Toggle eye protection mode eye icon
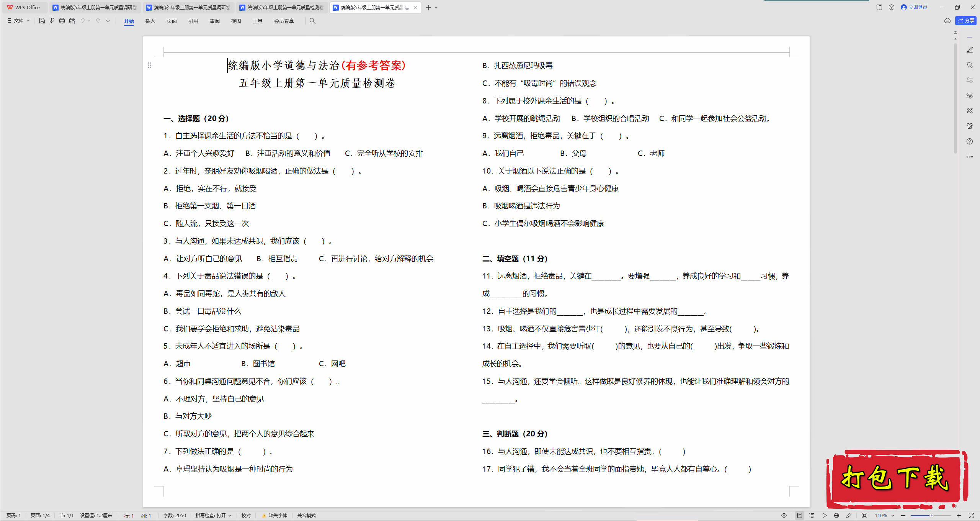 (x=784, y=516)
